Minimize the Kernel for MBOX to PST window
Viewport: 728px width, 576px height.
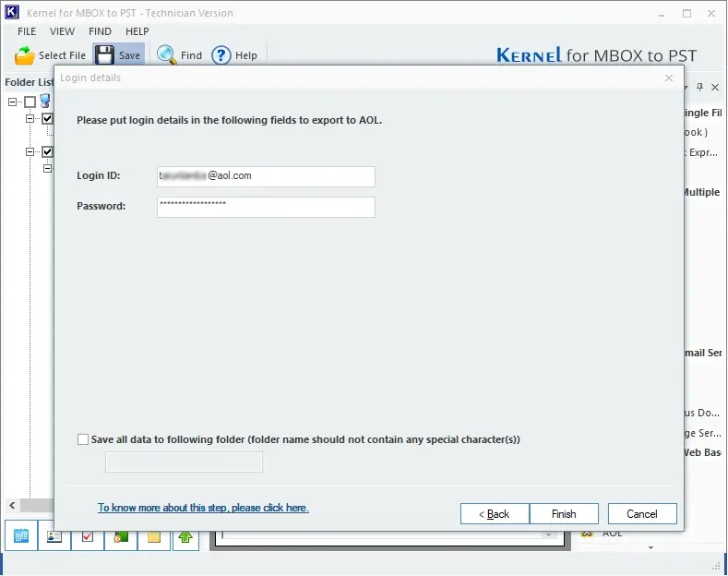[662, 14]
